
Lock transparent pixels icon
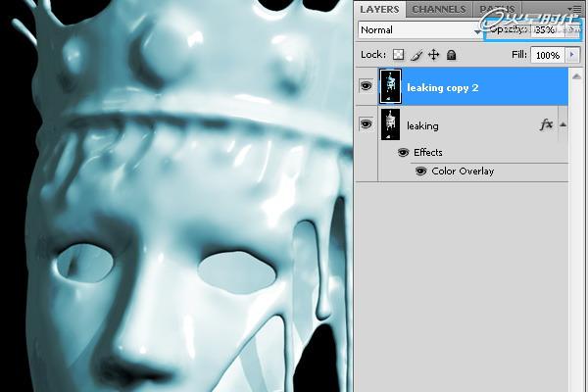pos(399,56)
